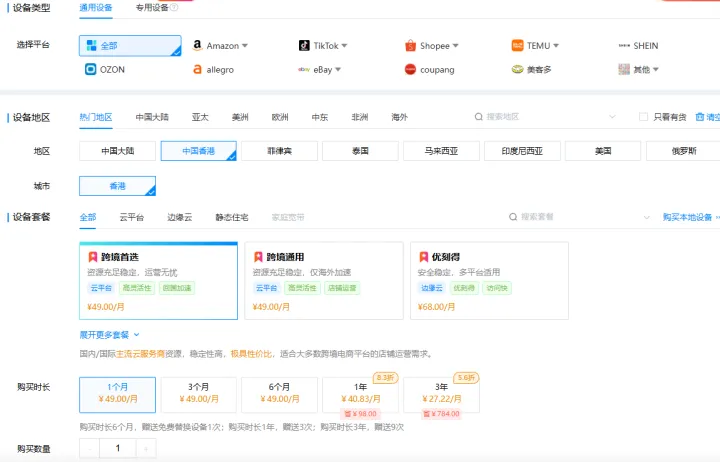Image resolution: width=720 pixels, height=462 pixels.
Task: Choose the 其他 platform icon
Action: click(x=624, y=69)
